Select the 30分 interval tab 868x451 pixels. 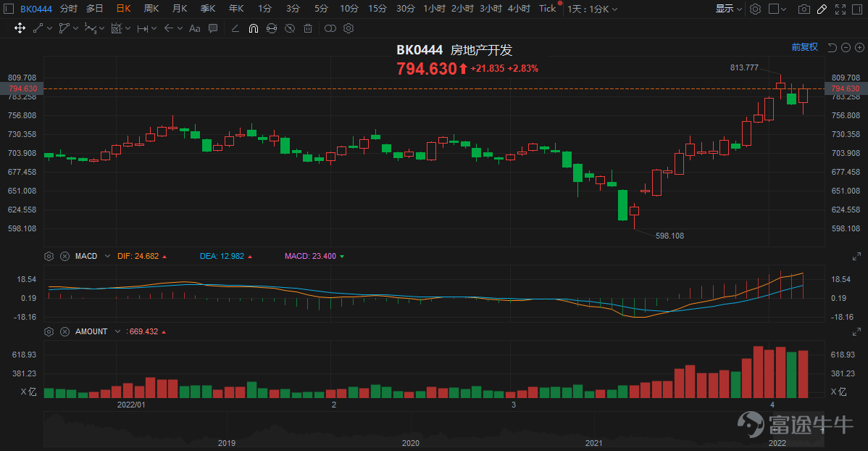coord(405,9)
